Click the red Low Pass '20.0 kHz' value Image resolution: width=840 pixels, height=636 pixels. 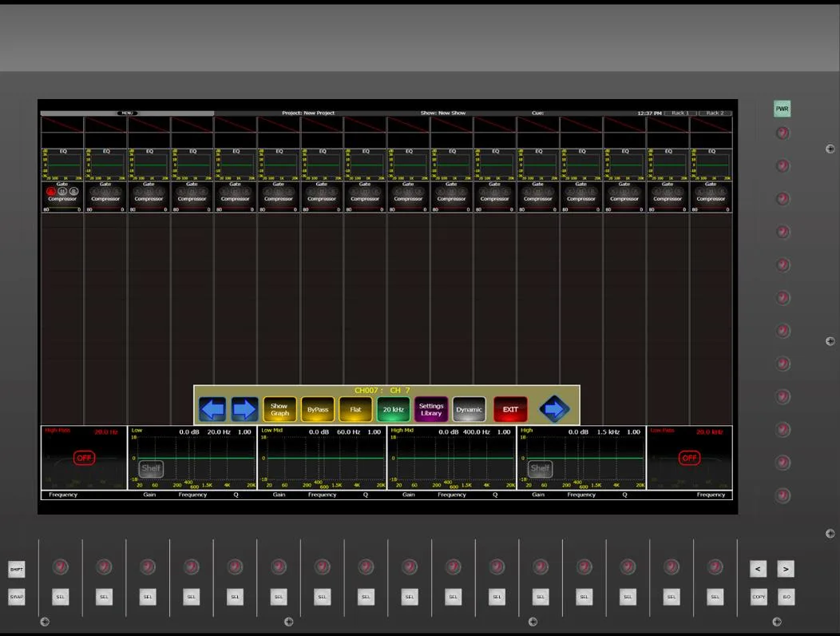point(710,431)
